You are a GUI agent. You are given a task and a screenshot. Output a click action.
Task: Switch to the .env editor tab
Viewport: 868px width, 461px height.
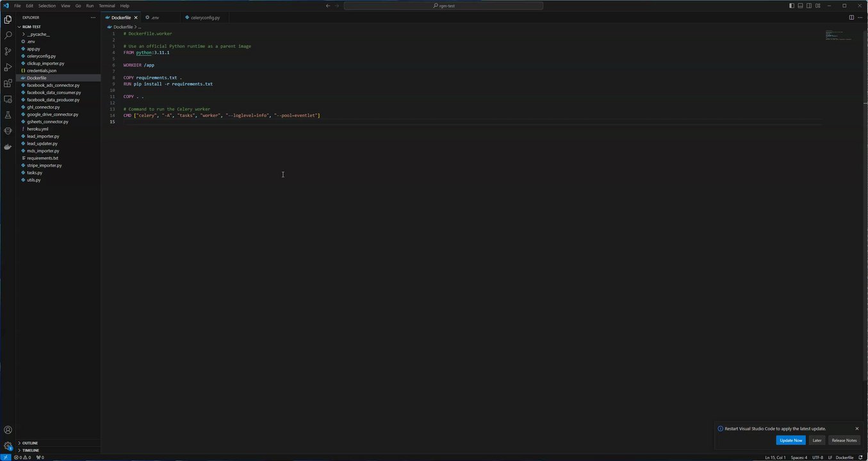coord(157,17)
